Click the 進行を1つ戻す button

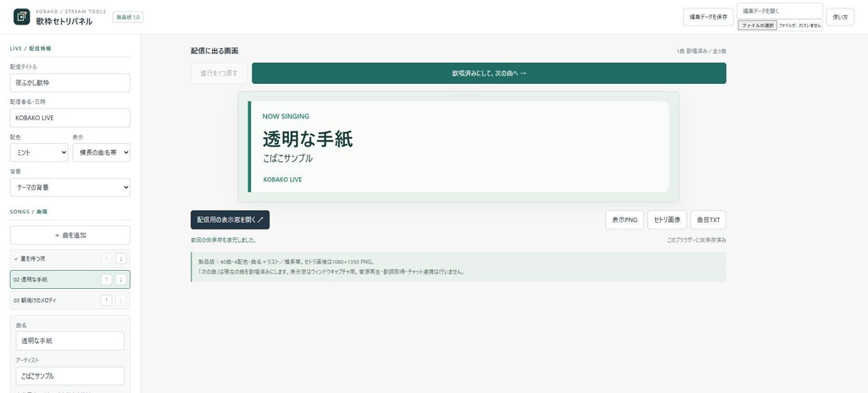[x=220, y=73]
